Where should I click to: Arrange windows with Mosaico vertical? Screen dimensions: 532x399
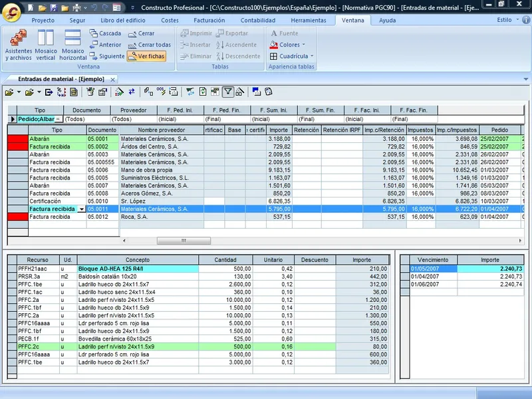coord(46,45)
